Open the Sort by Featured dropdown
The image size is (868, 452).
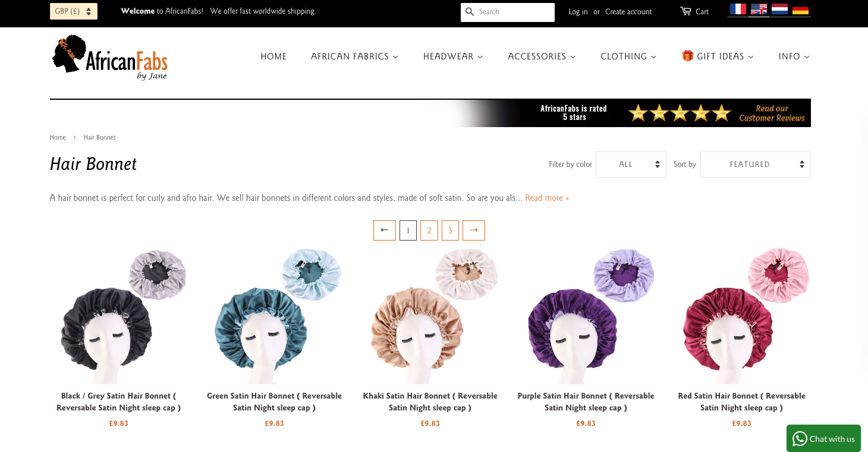755,165
